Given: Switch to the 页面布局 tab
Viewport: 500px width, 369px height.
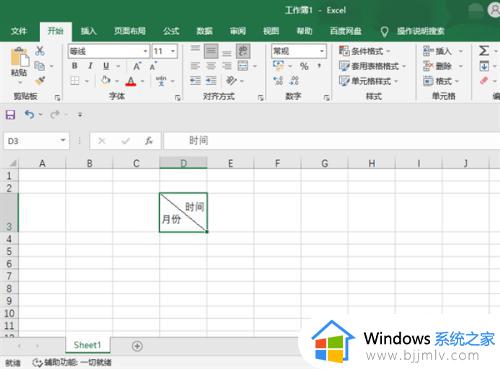Looking at the screenshot, I should pyautogui.click(x=130, y=31).
